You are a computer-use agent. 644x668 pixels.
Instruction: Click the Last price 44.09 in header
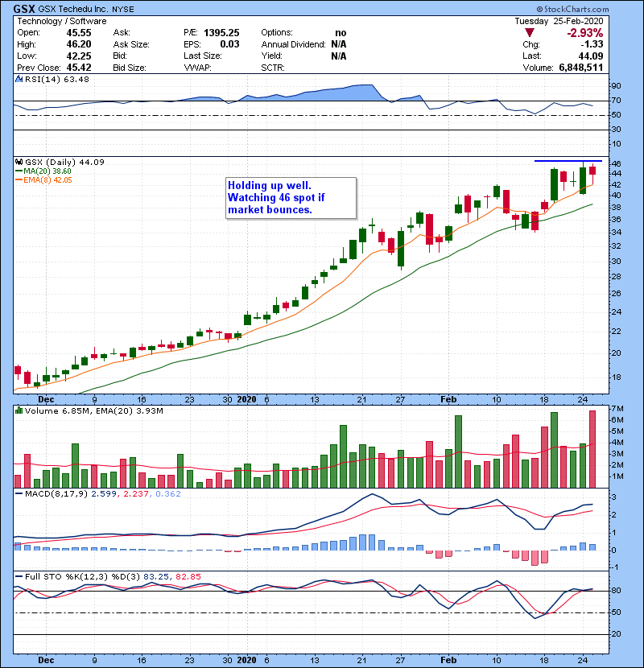[591, 56]
